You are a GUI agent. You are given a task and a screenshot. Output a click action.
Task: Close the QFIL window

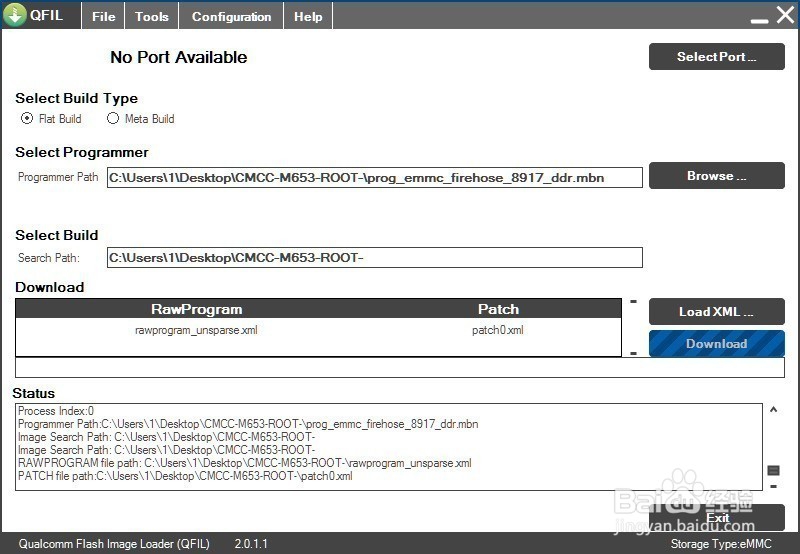[785, 15]
